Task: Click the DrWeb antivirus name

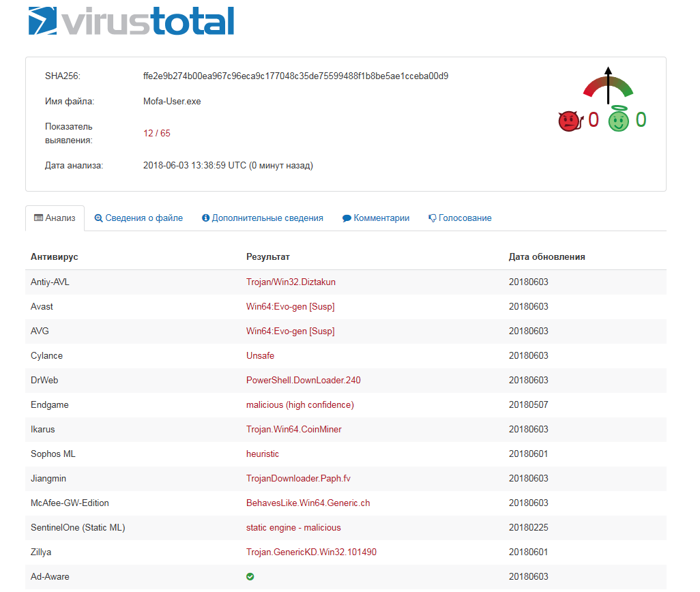Action: 44,380
